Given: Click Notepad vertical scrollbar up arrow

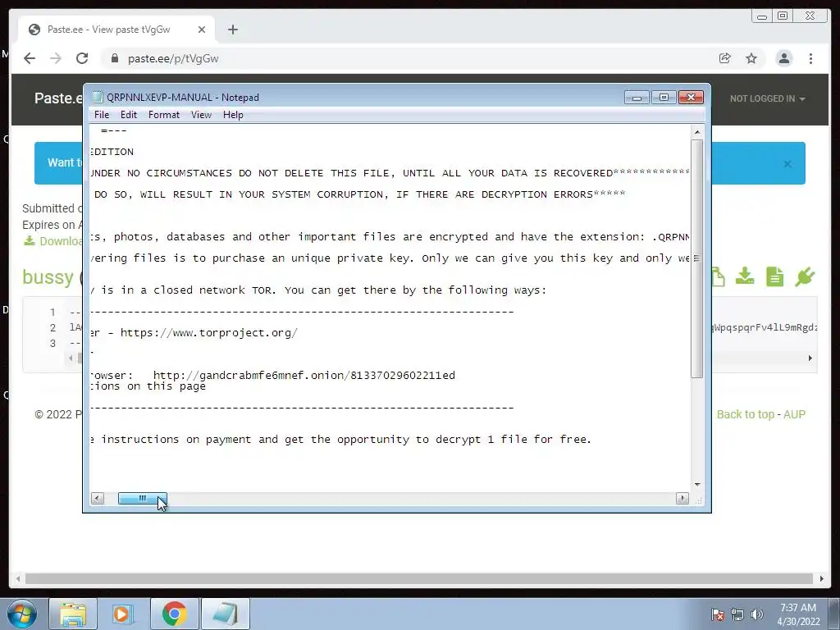Looking at the screenshot, I should (x=697, y=131).
